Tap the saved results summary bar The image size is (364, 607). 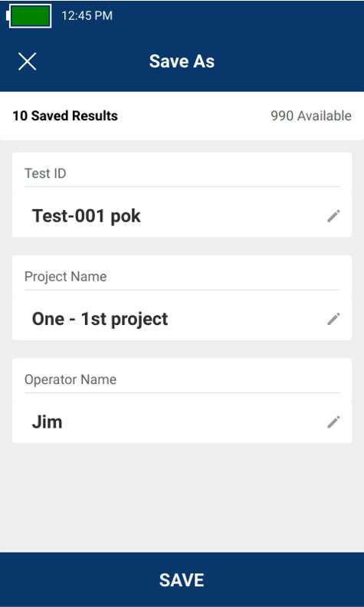(x=182, y=116)
